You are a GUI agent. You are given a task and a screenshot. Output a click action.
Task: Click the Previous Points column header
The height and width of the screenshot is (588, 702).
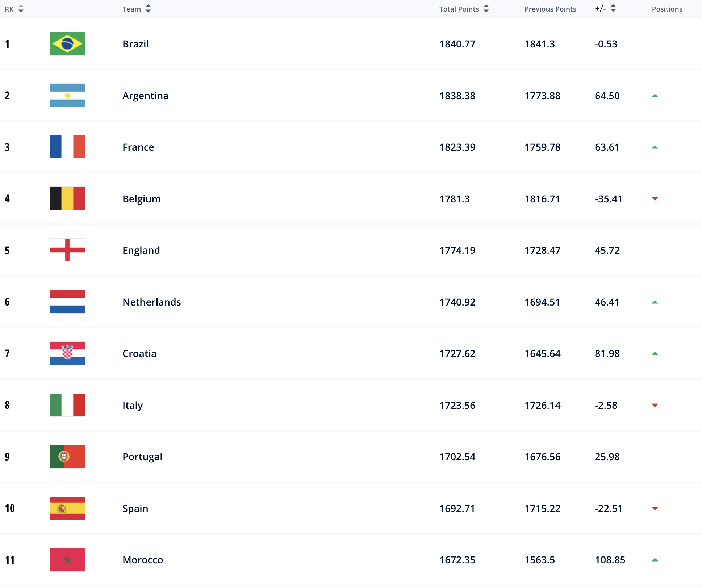tap(550, 9)
